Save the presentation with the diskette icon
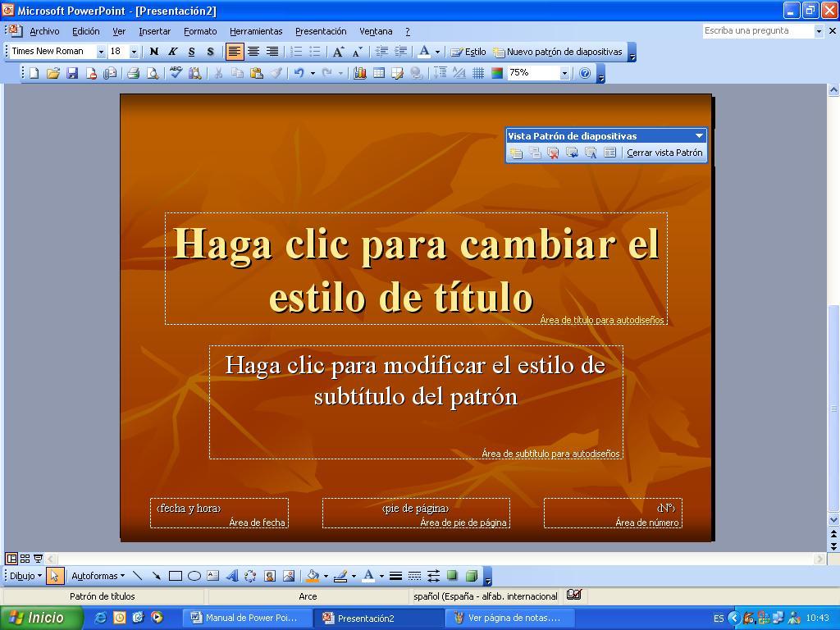The image size is (840, 630). point(72,73)
